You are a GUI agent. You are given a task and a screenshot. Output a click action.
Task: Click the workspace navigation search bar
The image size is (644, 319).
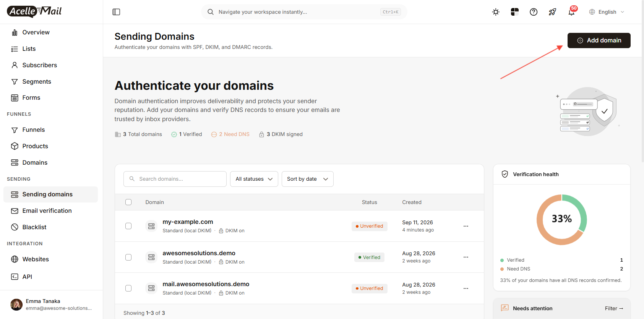pyautogui.click(x=304, y=12)
